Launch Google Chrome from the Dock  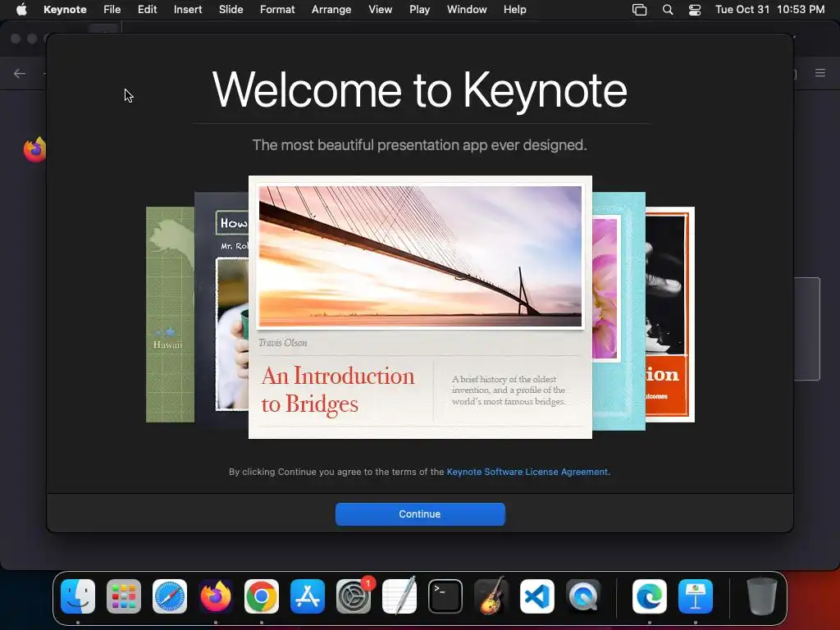coord(262,596)
